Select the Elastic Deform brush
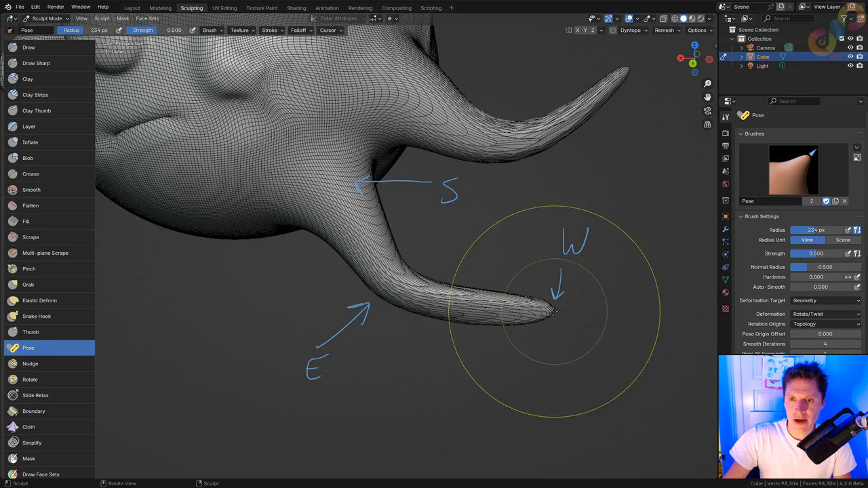The width and height of the screenshot is (868, 488). 49,300
